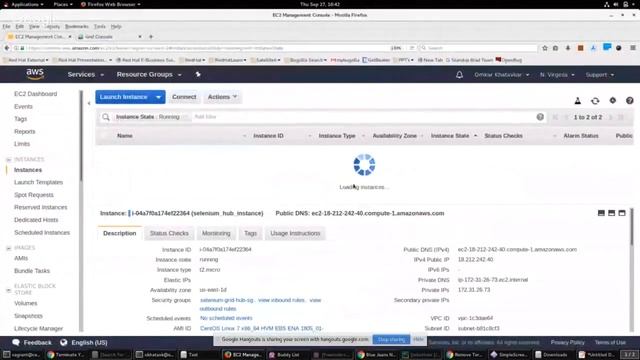Open the account name dropdown
Screen dimensions: 640x360
(x=502, y=75)
